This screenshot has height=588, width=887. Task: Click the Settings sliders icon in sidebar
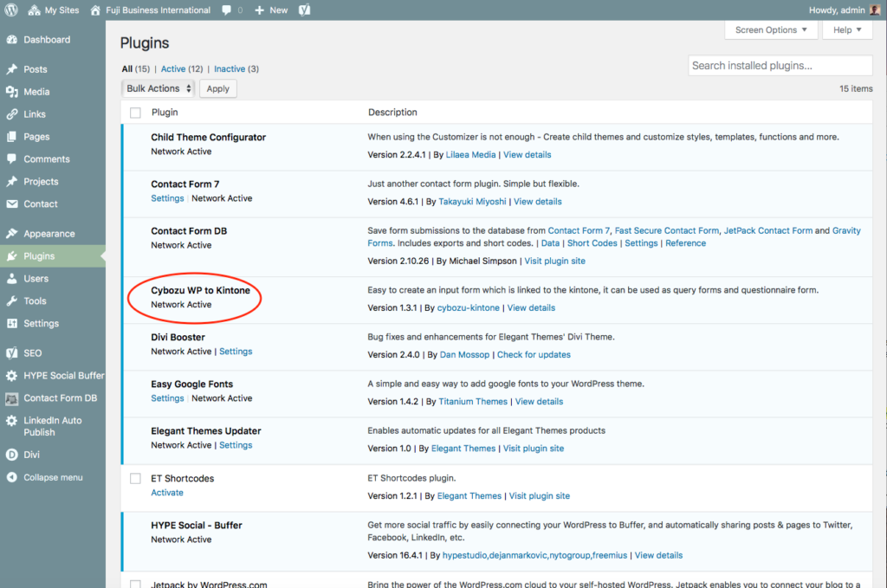tap(11, 324)
